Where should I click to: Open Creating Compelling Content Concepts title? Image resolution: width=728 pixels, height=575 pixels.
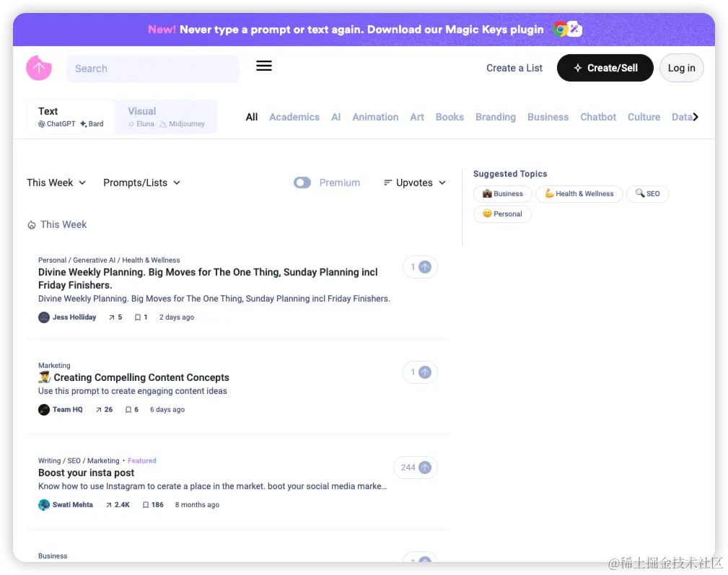(x=133, y=377)
